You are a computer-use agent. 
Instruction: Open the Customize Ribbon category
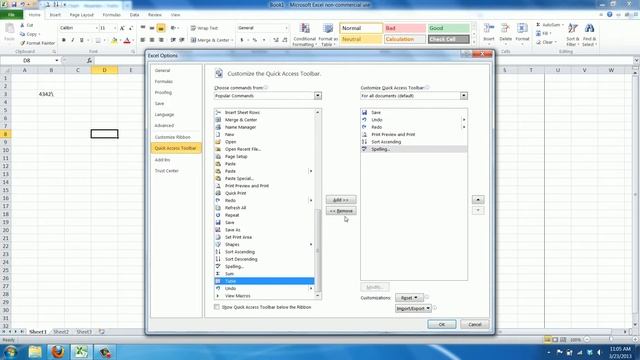point(176,137)
